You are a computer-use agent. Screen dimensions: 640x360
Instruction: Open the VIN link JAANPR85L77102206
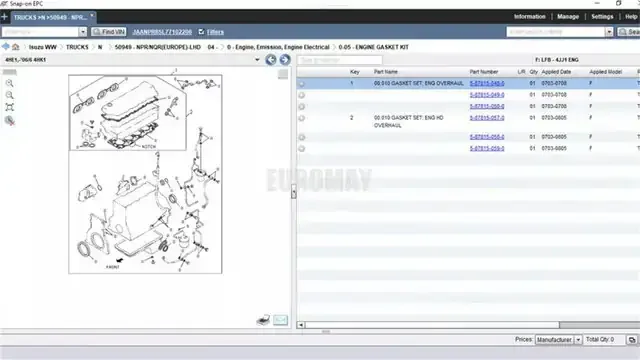click(162, 32)
